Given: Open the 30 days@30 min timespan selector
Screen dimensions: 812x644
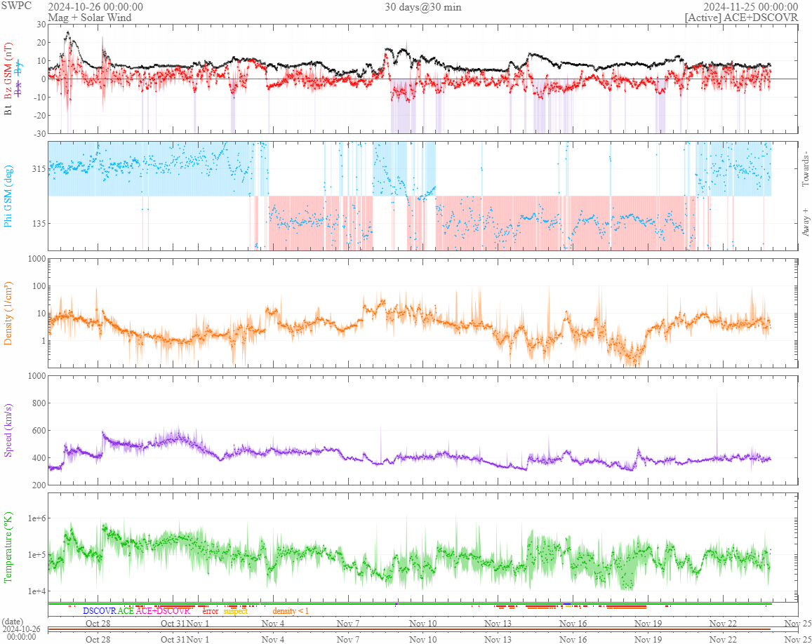Looking at the screenshot, I should tap(422, 7).
